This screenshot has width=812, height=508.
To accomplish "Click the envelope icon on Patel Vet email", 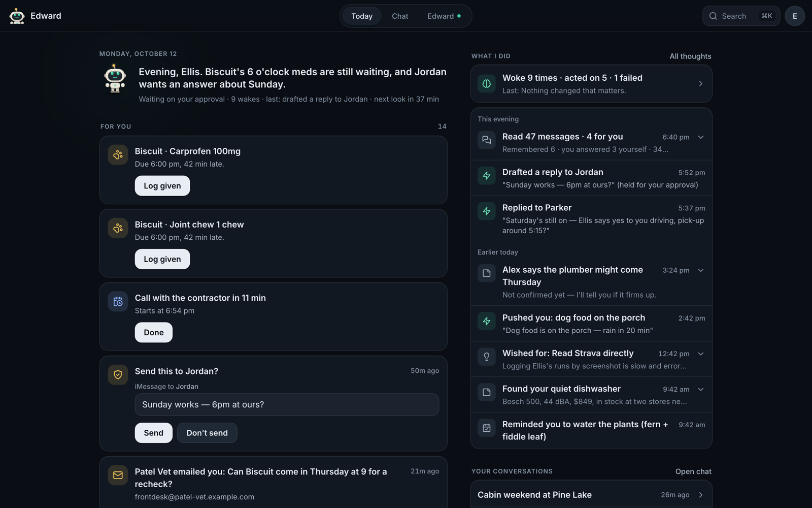I will pyautogui.click(x=118, y=475).
